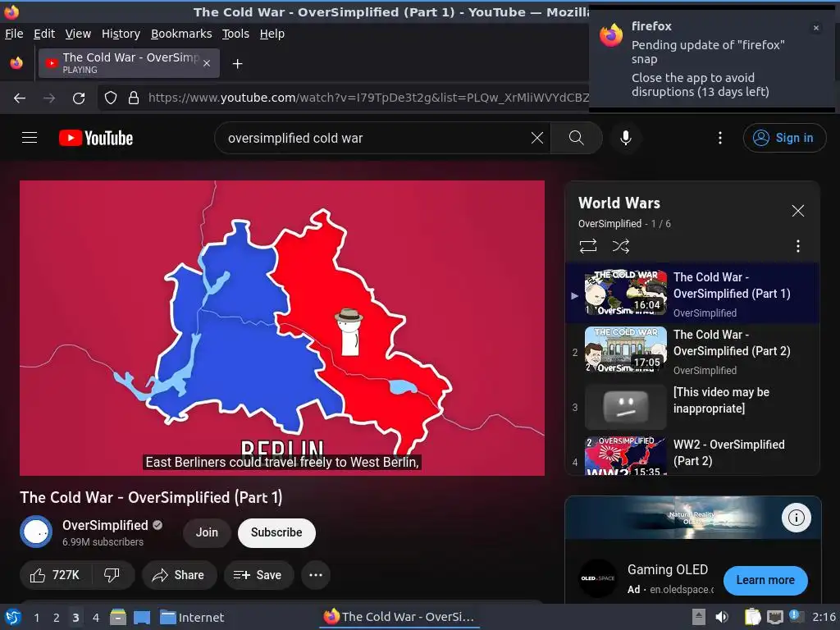
Task: Open the Edit menu
Action: [44, 34]
